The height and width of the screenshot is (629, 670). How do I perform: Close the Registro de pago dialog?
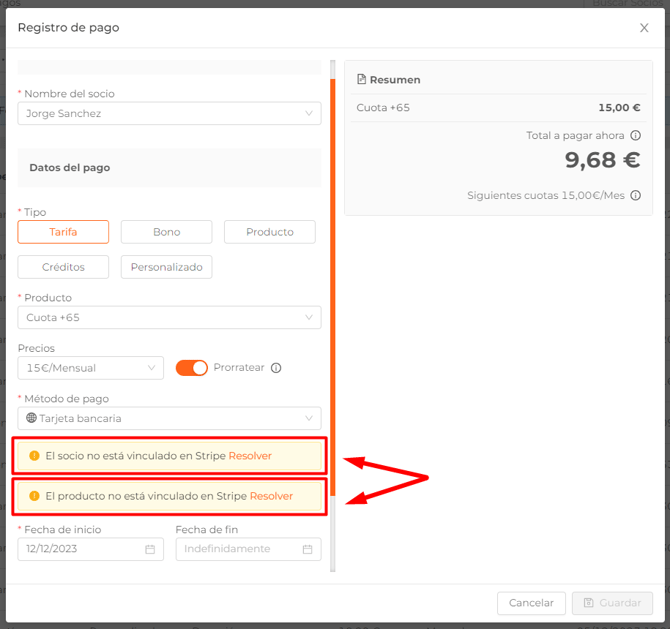(644, 28)
